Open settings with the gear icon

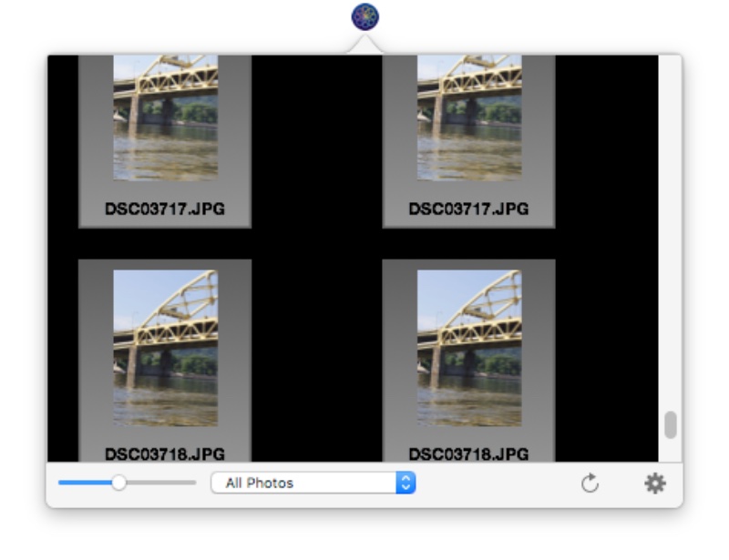[x=654, y=484]
